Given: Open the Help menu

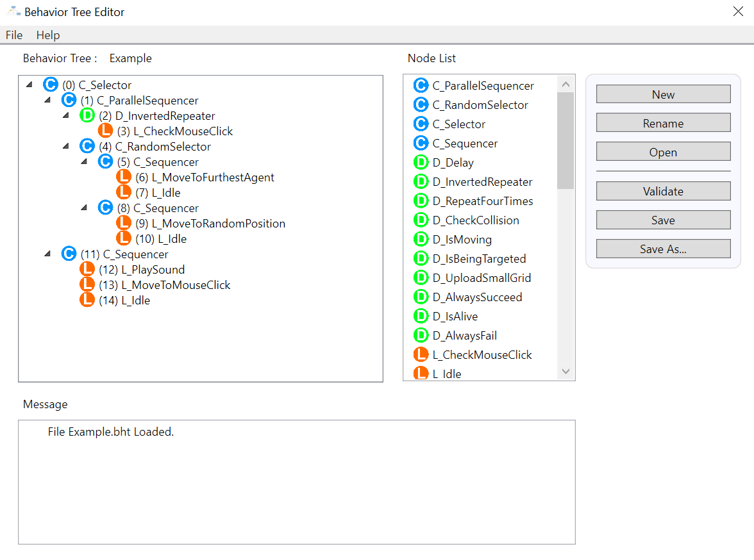Looking at the screenshot, I should (48, 35).
